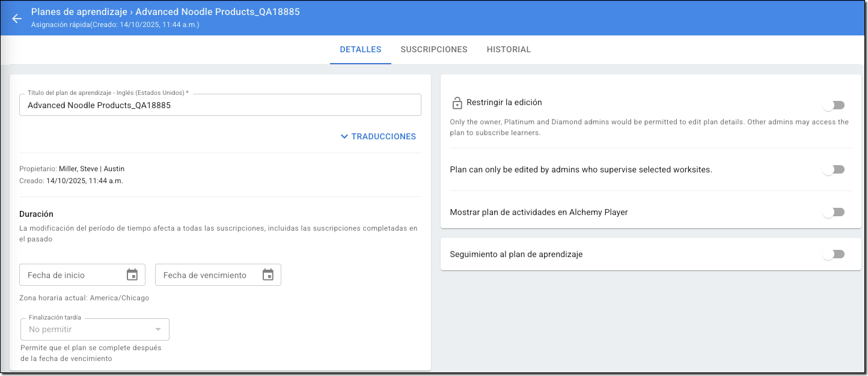Toggle editing by admins who supervise selected worksites
This screenshot has height=376, width=868.
click(833, 169)
